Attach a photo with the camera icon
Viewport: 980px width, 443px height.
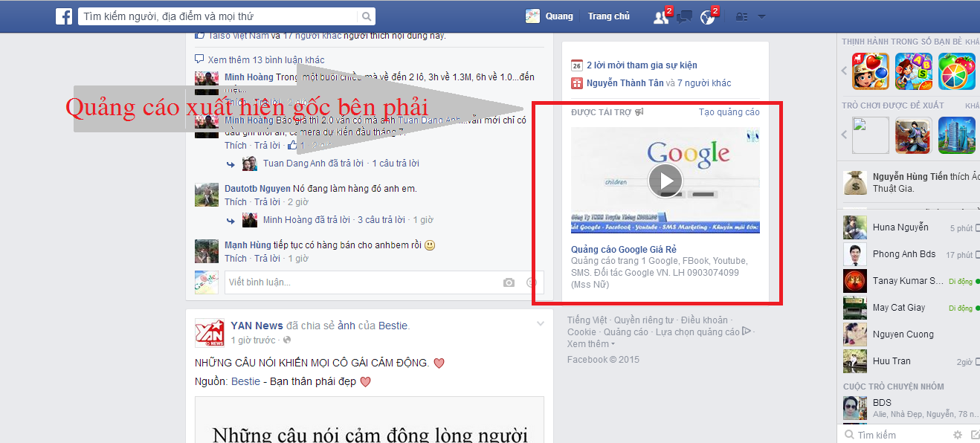[509, 282]
